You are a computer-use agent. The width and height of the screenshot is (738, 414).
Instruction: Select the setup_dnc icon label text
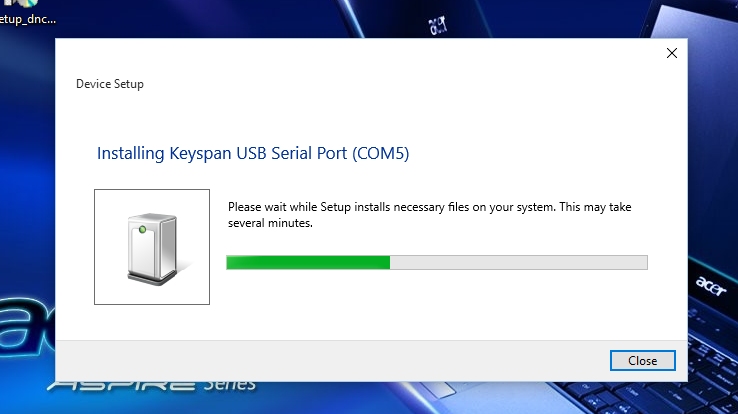click(x=28, y=19)
